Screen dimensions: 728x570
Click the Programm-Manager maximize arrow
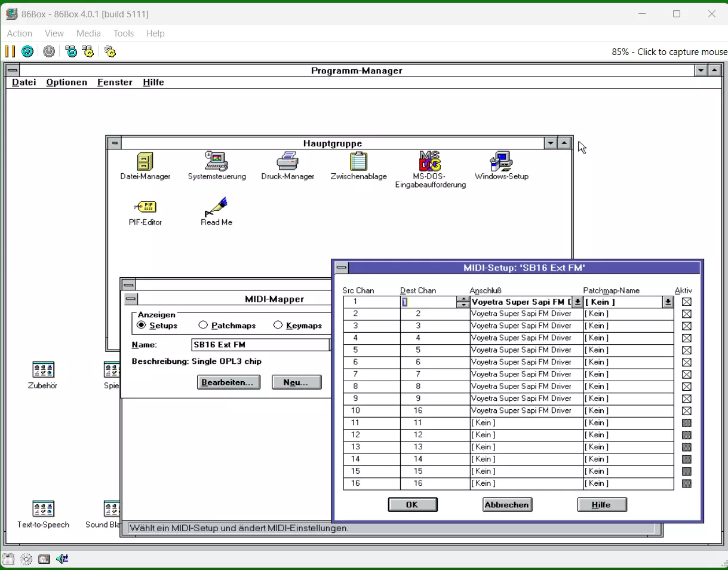[715, 71]
